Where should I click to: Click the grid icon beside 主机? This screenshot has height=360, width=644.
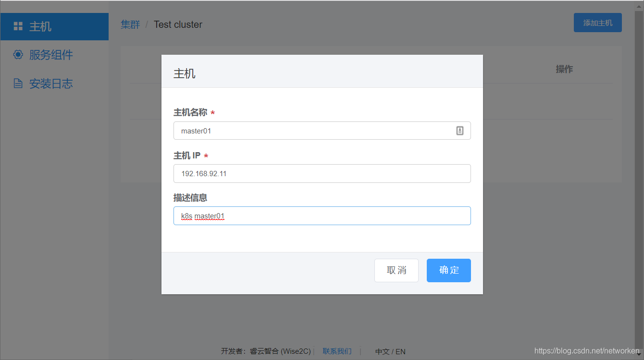(18, 26)
